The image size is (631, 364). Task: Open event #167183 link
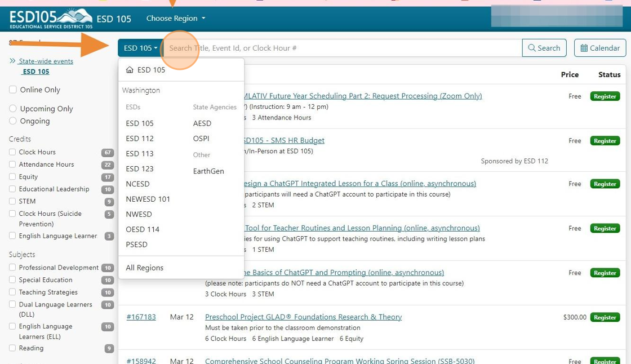[141, 317]
